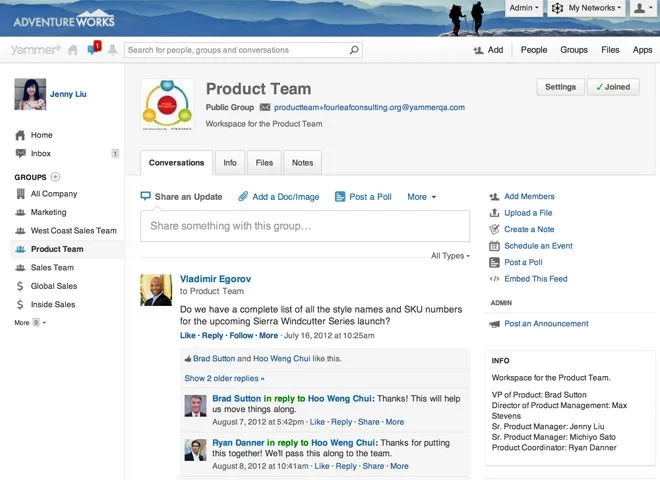Click the search people and groups field
Screen dimensions: 660x480
(243, 50)
